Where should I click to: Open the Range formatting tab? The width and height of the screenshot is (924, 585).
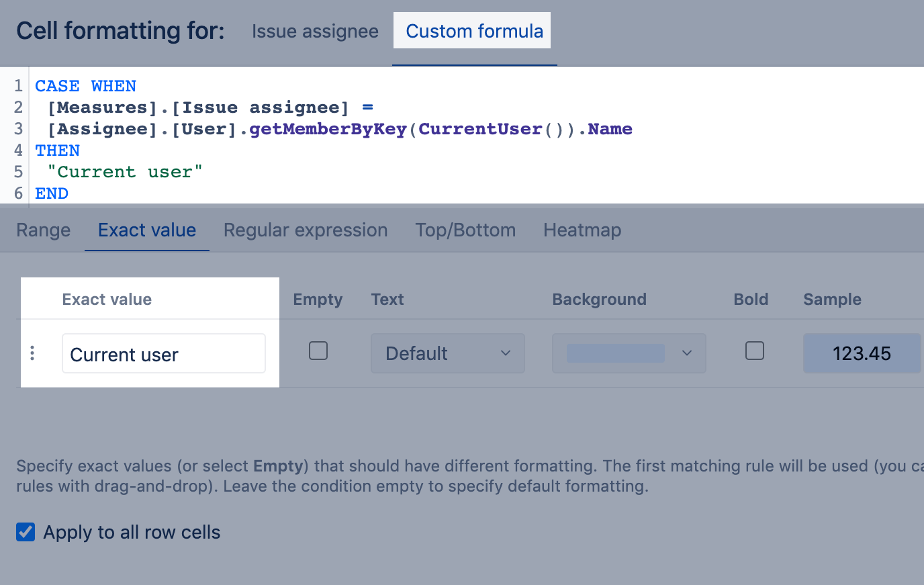43,230
